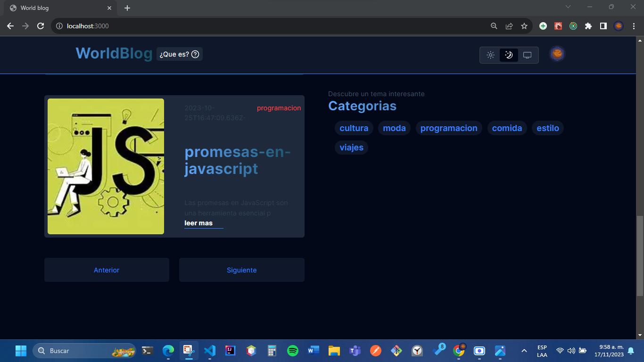This screenshot has height=362, width=644.
Task: Open the site info dropdown in the address bar
Action: click(x=59, y=26)
